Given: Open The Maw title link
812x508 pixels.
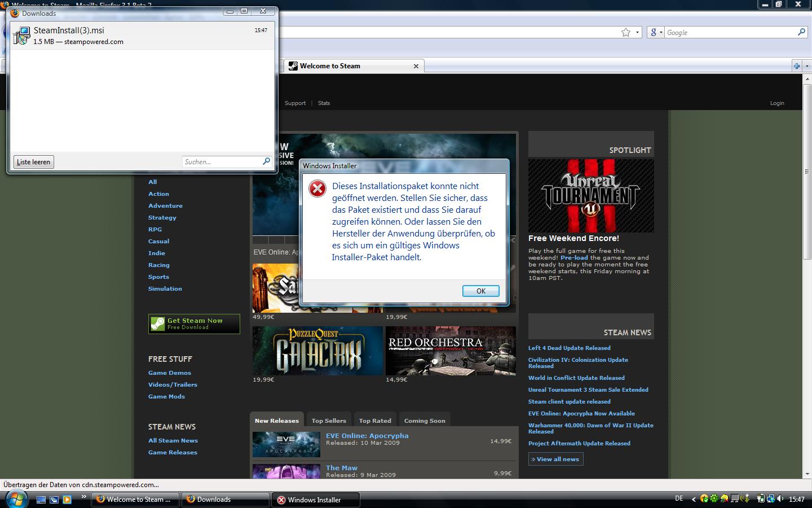Looking at the screenshot, I should tap(342, 467).
